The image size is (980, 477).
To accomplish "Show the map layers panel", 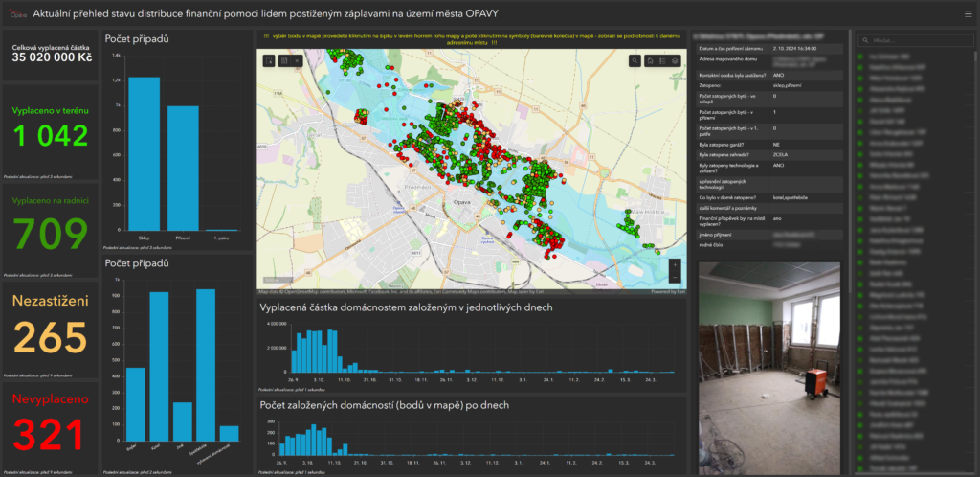I will click(x=675, y=60).
